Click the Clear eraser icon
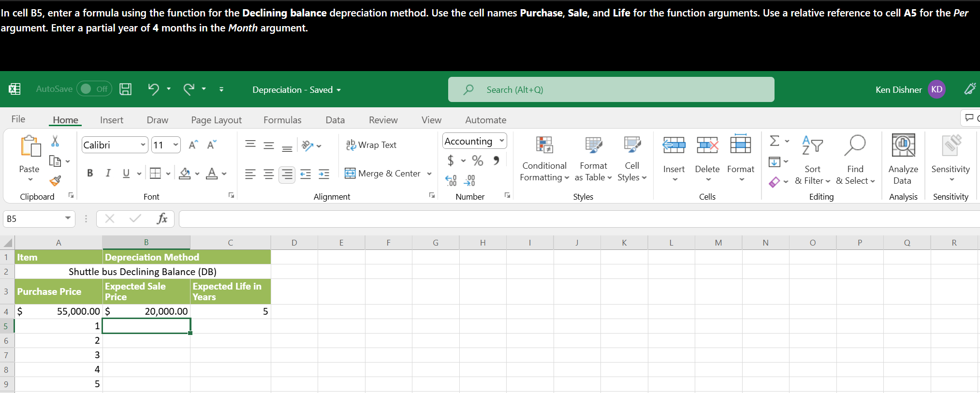 [775, 182]
